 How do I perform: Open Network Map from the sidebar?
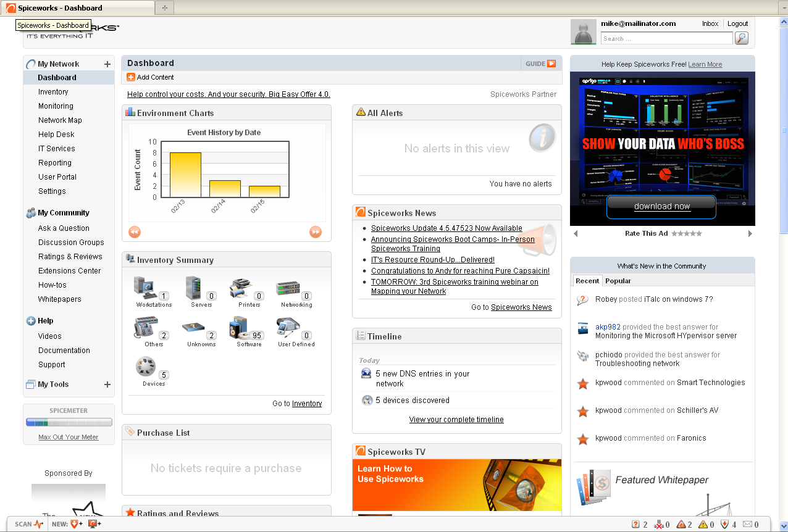pyautogui.click(x=60, y=120)
